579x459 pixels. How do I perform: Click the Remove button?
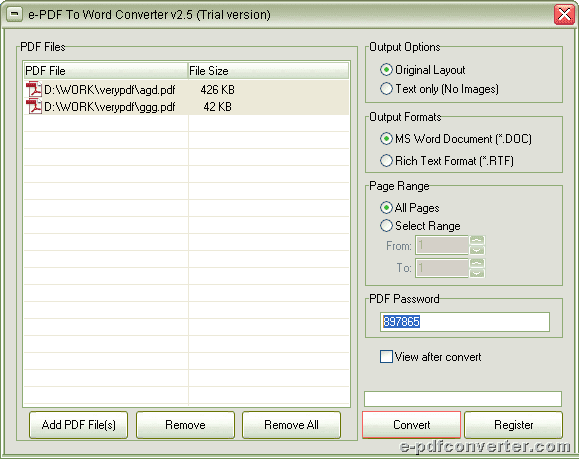point(185,425)
